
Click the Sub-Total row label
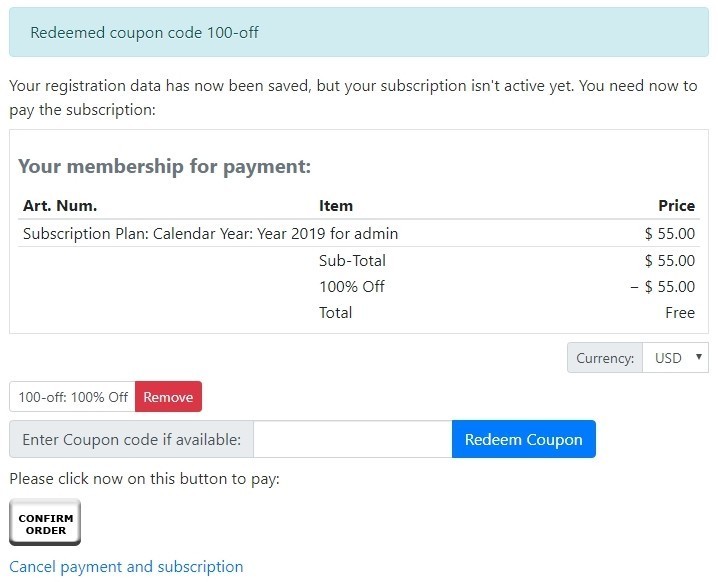click(x=352, y=261)
